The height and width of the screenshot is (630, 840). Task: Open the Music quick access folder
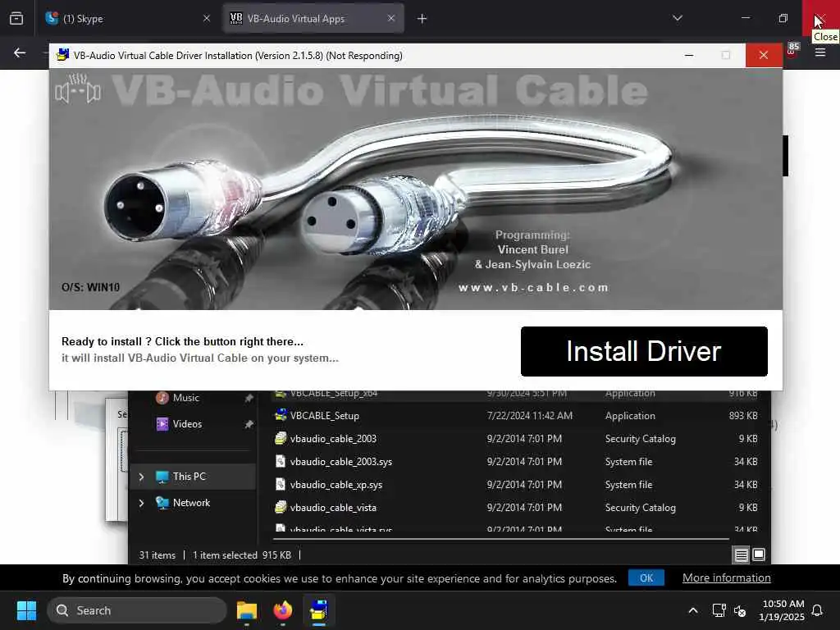pos(185,398)
